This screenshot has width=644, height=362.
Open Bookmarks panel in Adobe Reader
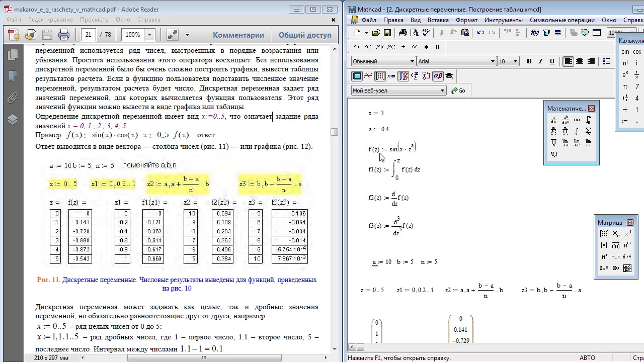13,76
